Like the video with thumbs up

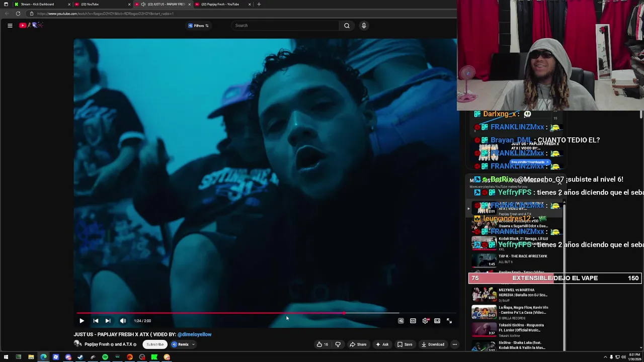(322, 344)
